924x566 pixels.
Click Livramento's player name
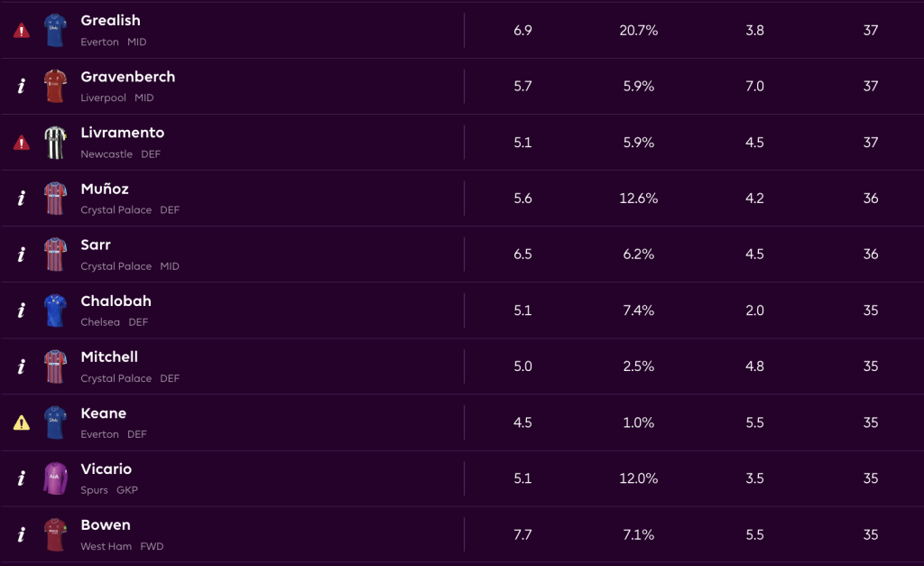click(x=122, y=133)
